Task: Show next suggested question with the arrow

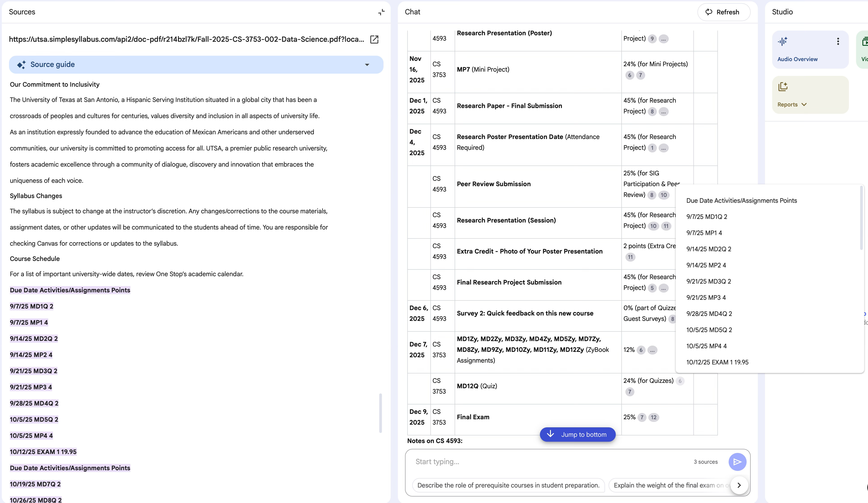Action: point(739,485)
